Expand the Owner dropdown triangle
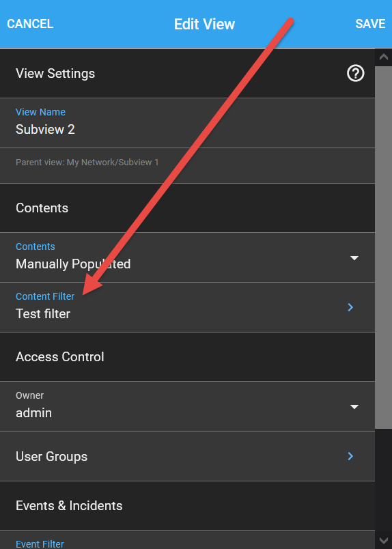Viewport: 392px width, 549px height. [x=354, y=407]
